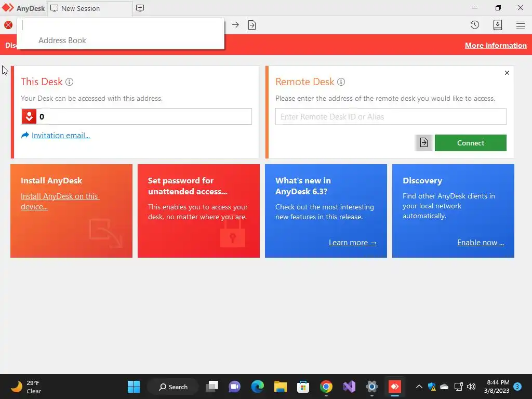Click info icon beside This Desk
532x399 pixels.
click(x=69, y=82)
